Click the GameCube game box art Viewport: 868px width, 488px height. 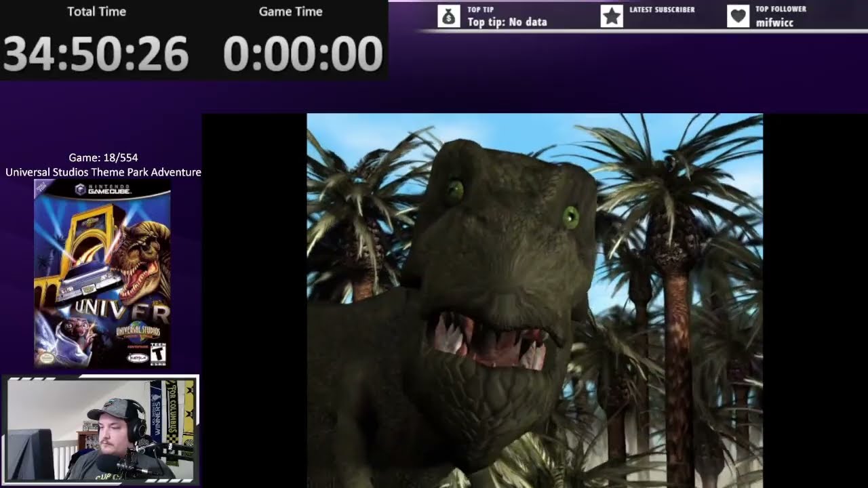102,274
